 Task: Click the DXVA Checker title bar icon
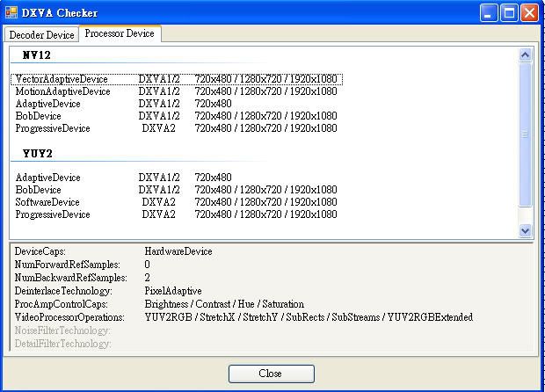[11, 12]
